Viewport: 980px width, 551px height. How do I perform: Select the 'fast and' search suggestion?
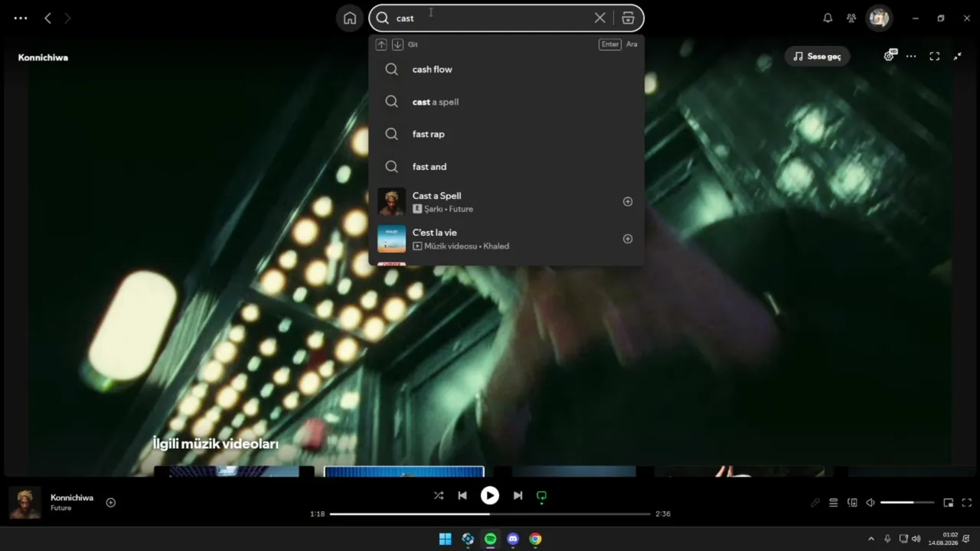506,167
